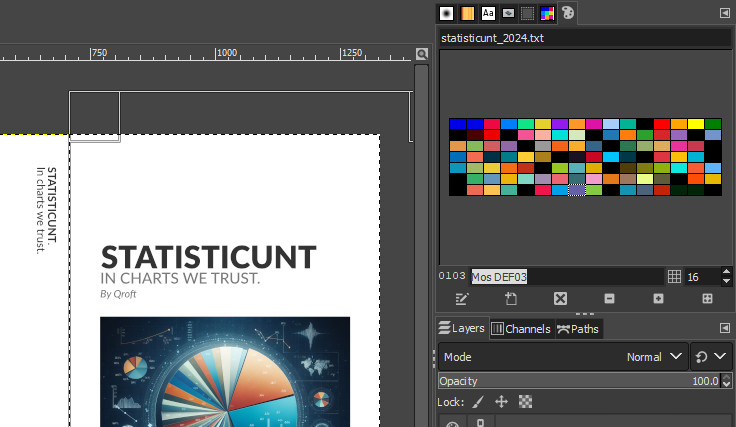Select the first blue swatch in the top row
Viewport: 736px width, 427px height.
point(458,124)
